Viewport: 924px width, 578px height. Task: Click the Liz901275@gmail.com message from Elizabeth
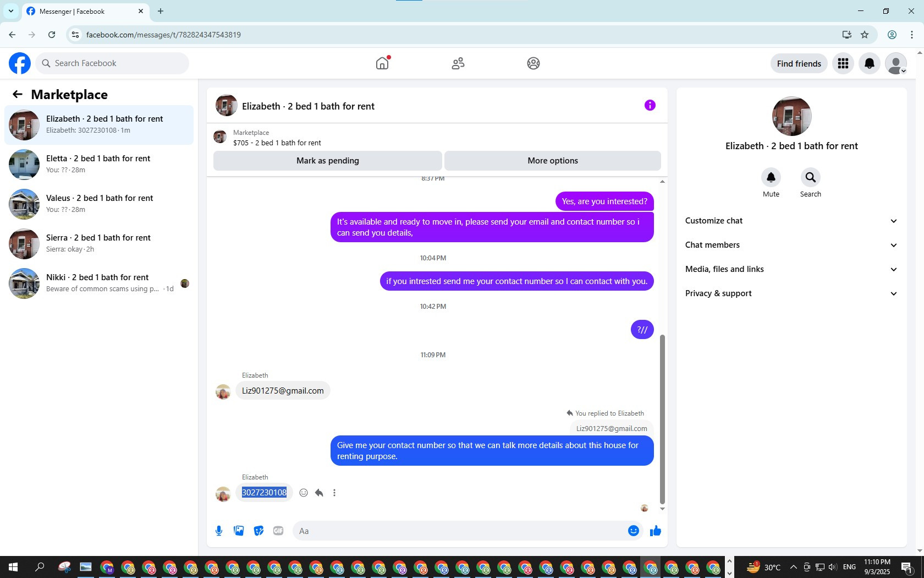tap(283, 391)
